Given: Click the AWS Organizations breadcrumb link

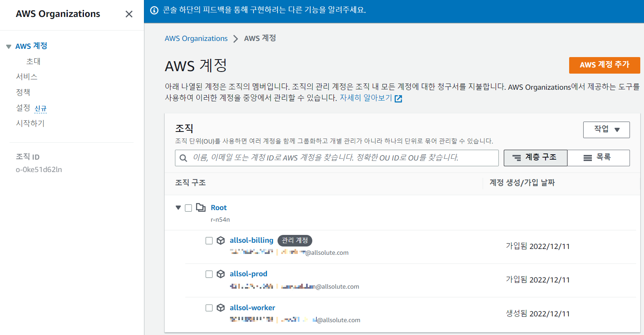Looking at the screenshot, I should pyautogui.click(x=196, y=38).
